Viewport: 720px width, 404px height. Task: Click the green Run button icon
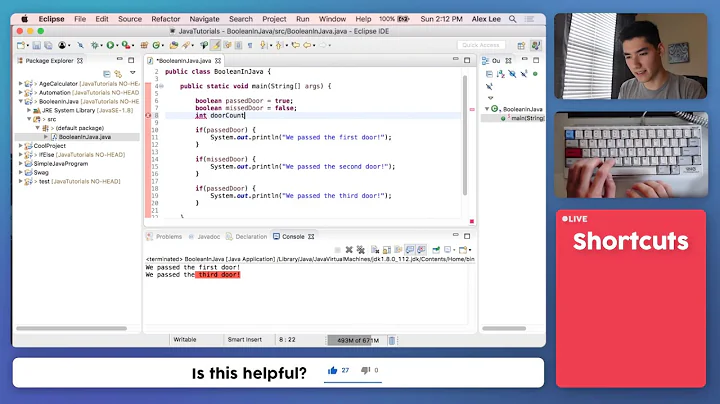point(110,45)
